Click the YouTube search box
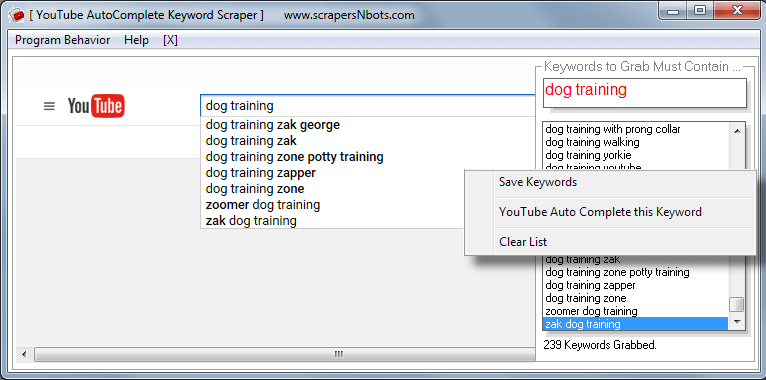The width and height of the screenshot is (766, 380). tap(368, 106)
